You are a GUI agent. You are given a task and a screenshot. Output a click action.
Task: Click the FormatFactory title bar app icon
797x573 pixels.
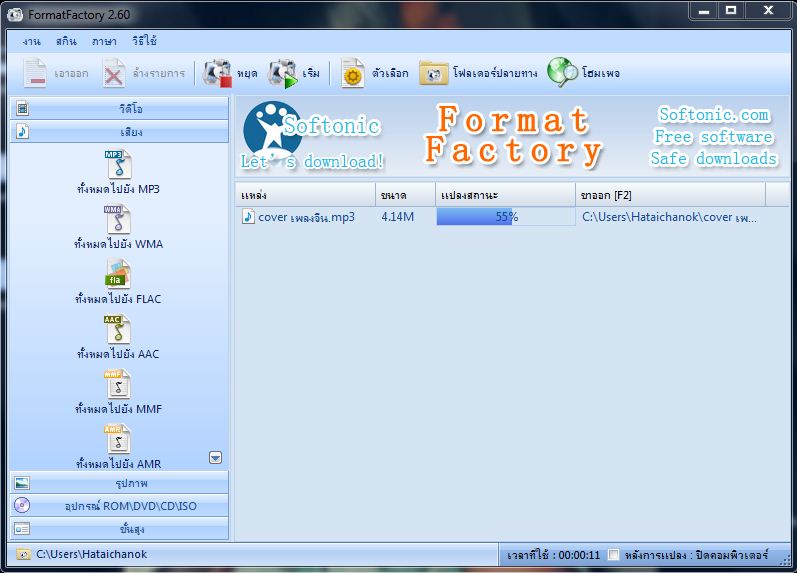tap(15, 14)
